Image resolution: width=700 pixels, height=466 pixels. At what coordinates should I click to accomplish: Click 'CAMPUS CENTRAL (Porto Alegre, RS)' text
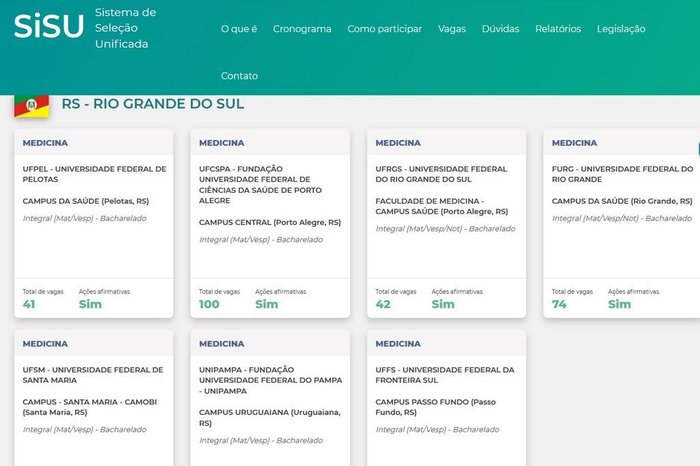point(270,222)
